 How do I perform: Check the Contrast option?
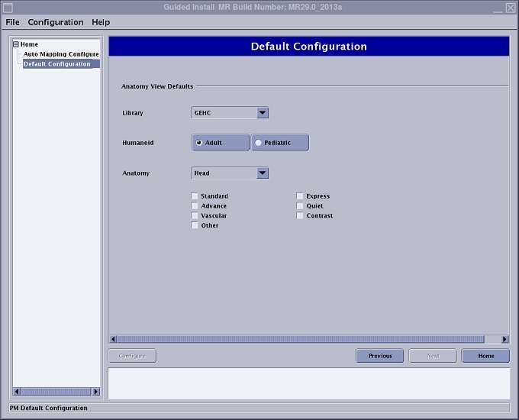tap(301, 216)
